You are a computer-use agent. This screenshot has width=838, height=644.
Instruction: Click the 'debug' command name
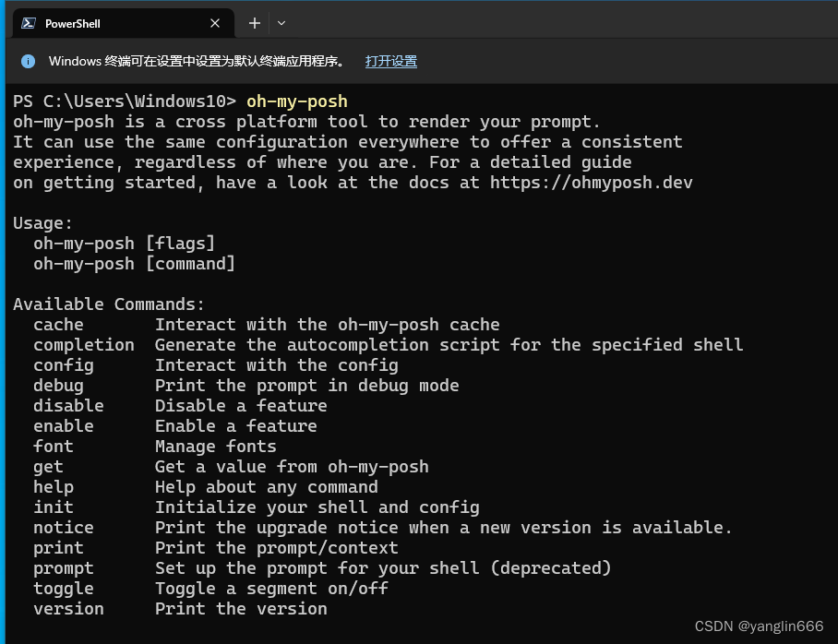(58, 386)
